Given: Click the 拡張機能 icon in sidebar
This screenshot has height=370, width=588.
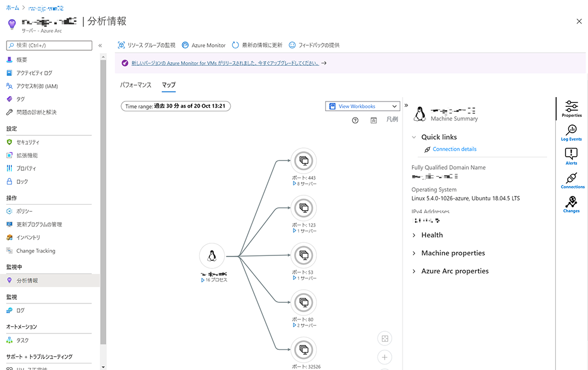Looking at the screenshot, I should [x=9, y=155].
